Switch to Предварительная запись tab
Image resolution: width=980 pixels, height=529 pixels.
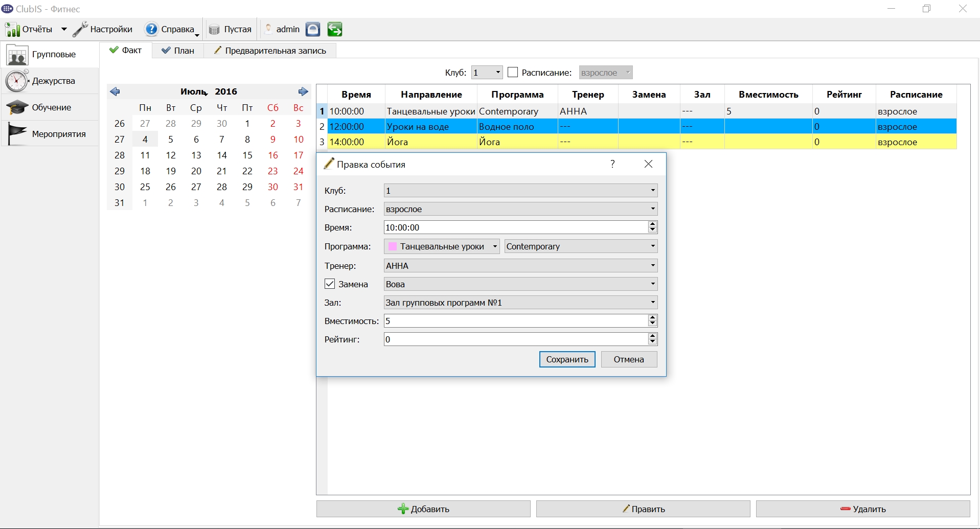click(270, 51)
